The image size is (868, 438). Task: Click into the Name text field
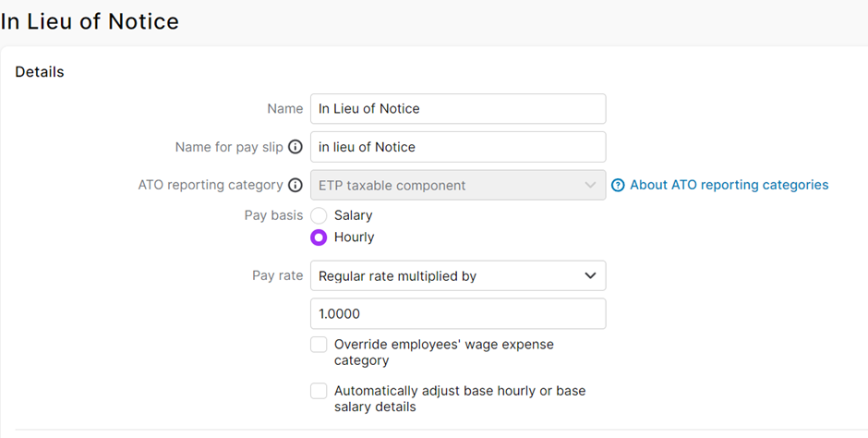458,109
